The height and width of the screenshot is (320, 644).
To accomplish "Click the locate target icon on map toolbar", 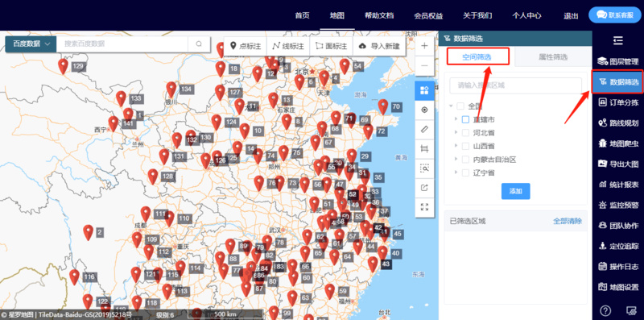I will pos(425,110).
